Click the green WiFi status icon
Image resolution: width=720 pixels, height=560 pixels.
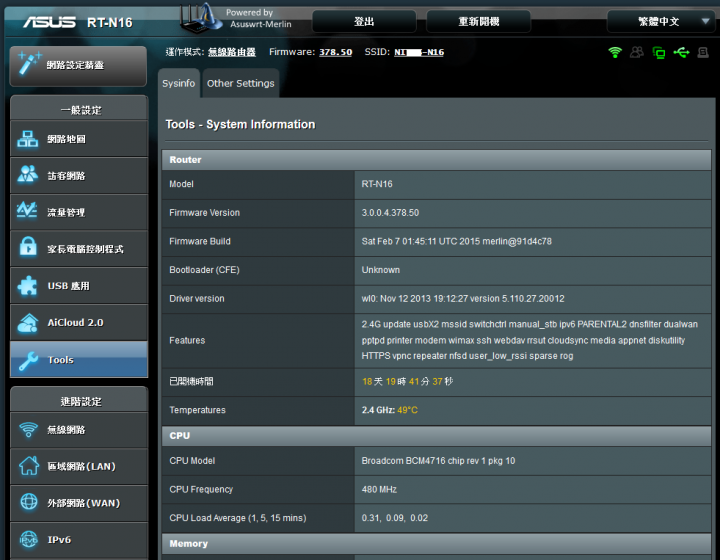tap(615, 52)
